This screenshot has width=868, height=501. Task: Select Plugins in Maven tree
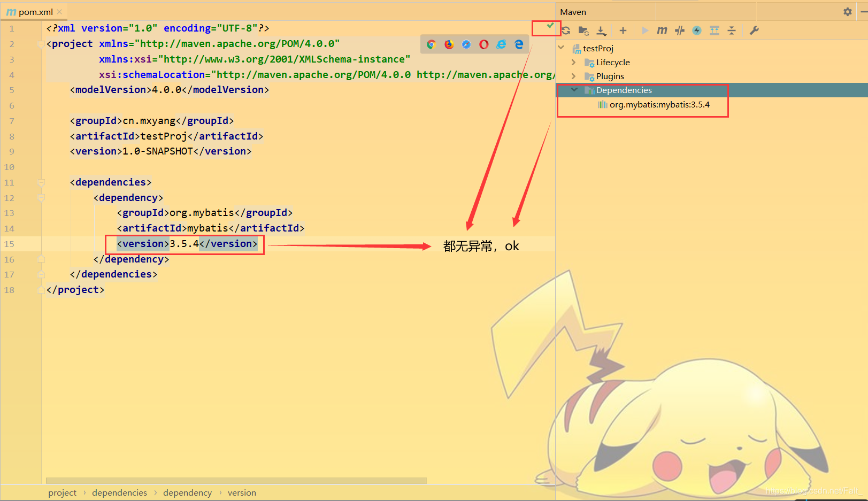coord(610,76)
